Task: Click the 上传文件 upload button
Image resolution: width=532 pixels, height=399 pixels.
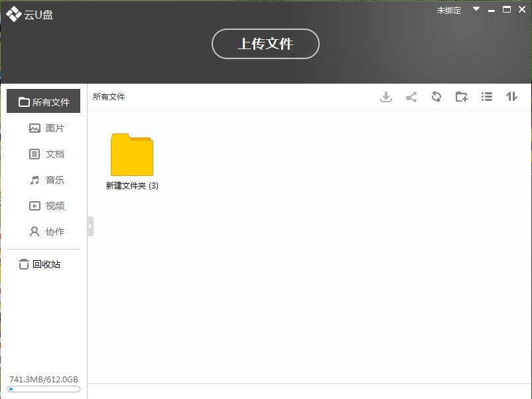Action: click(x=265, y=44)
